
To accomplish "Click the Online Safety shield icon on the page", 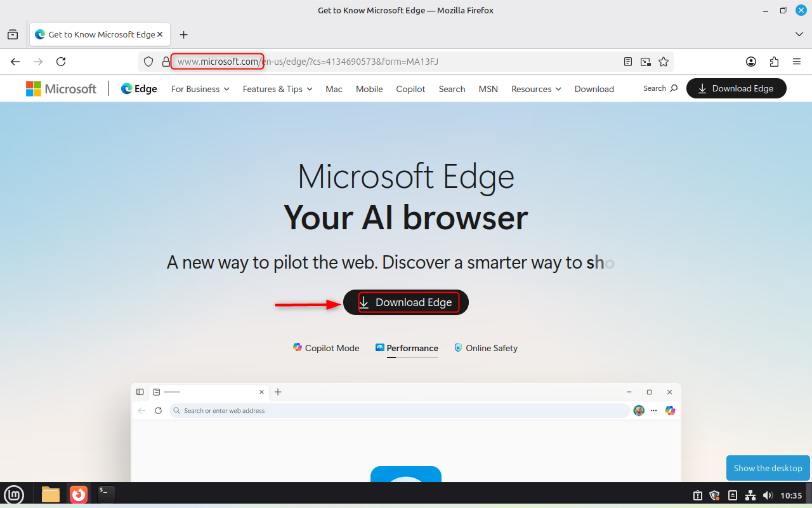I will pos(458,348).
